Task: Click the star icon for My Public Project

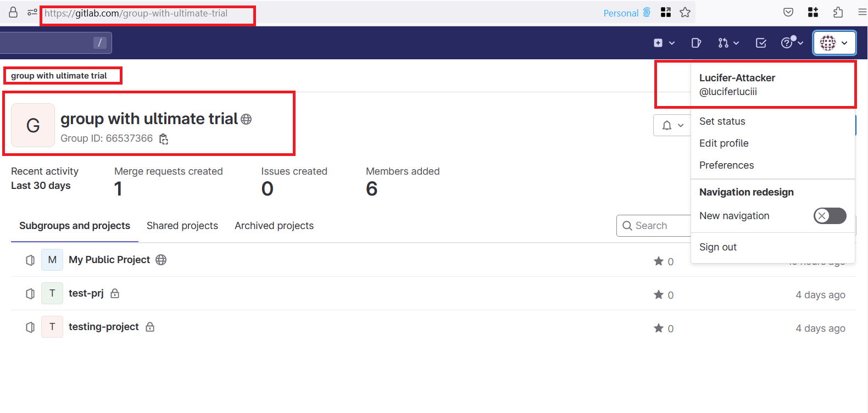Action: point(659,261)
